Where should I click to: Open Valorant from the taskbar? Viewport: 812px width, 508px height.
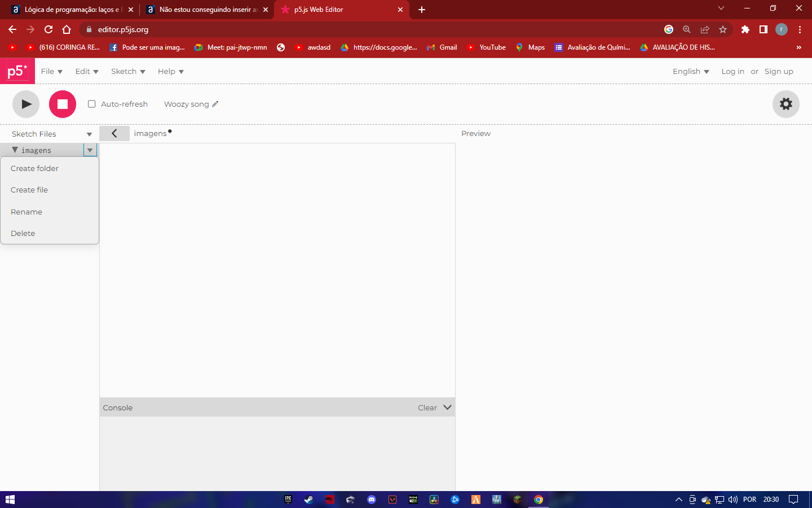(392, 500)
